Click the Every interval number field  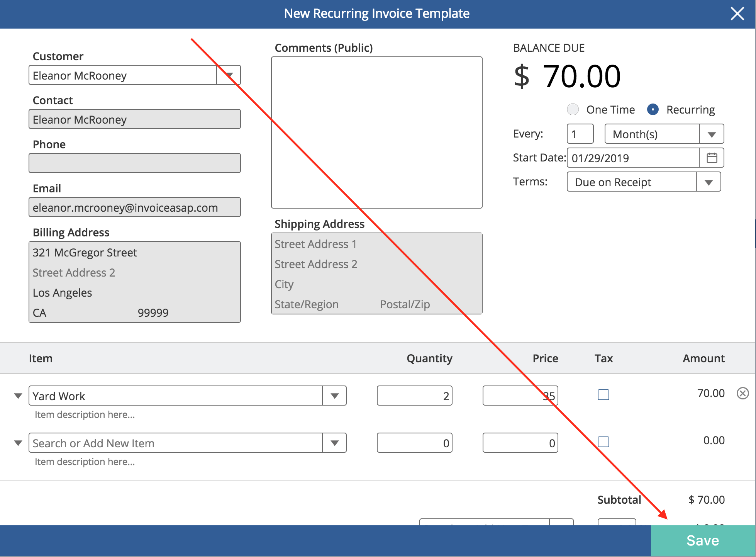coord(580,134)
